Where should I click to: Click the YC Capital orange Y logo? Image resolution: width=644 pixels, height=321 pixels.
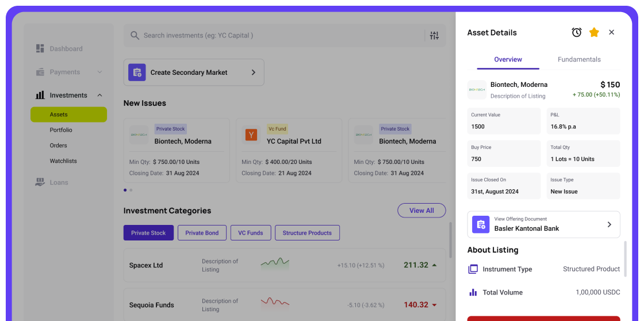251,135
